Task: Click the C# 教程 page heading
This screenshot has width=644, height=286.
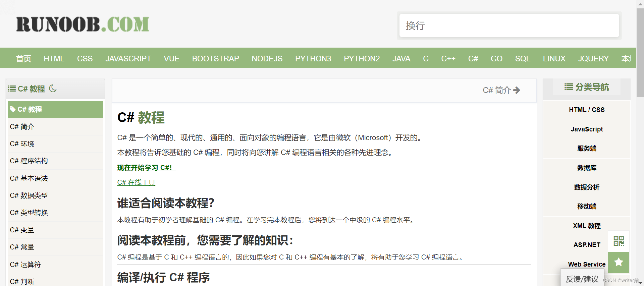Action: coord(141,118)
